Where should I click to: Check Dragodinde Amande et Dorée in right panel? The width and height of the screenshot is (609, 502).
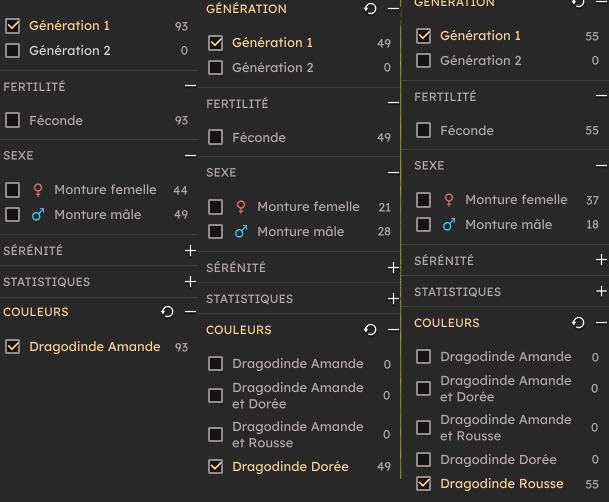(x=423, y=389)
